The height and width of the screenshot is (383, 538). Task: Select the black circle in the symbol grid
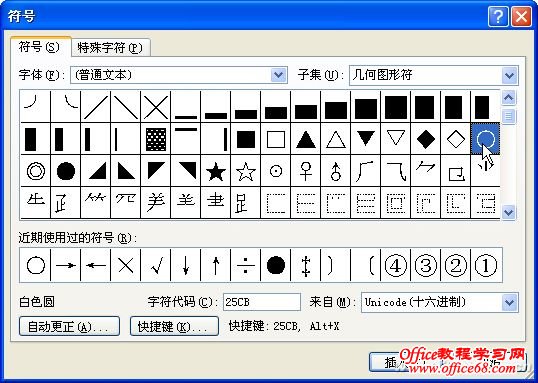(66, 171)
